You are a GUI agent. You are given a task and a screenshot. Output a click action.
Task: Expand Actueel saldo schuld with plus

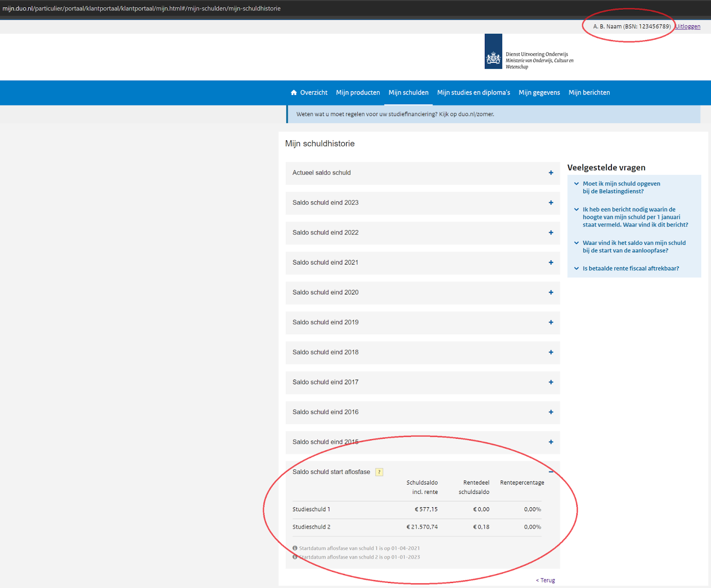point(551,173)
